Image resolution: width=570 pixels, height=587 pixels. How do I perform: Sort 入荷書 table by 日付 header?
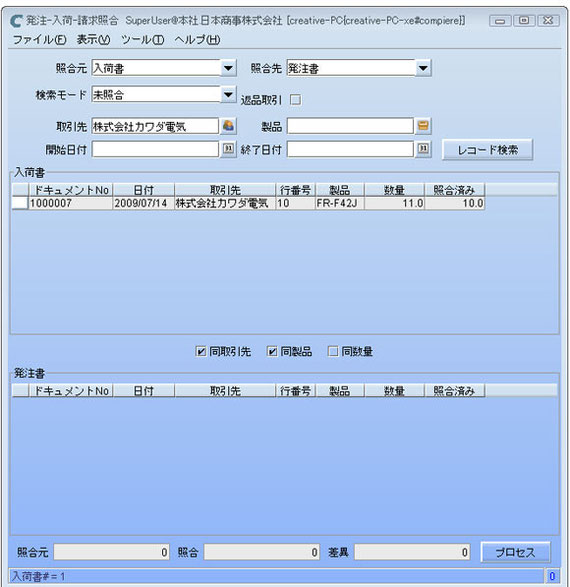click(143, 190)
